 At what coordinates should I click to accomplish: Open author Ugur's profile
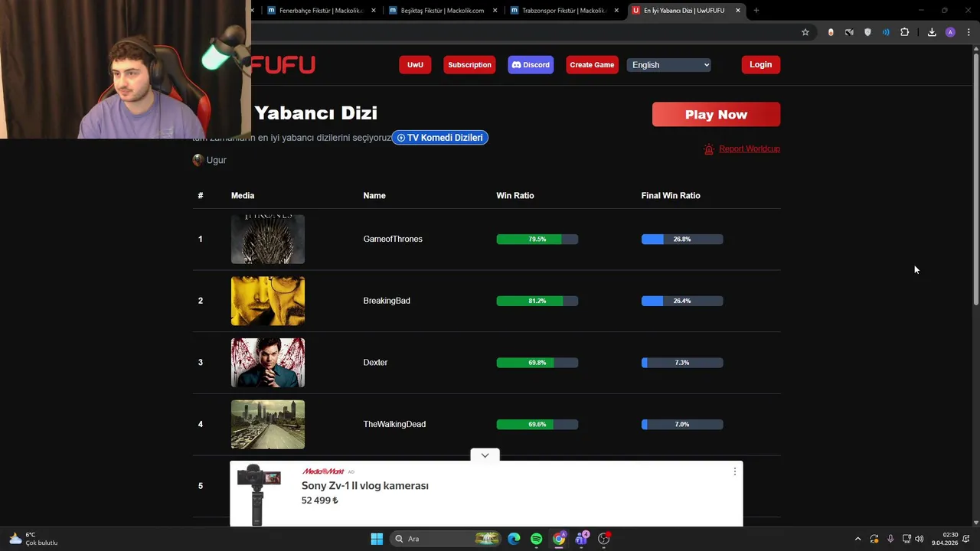pyautogui.click(x=209, y=160)
